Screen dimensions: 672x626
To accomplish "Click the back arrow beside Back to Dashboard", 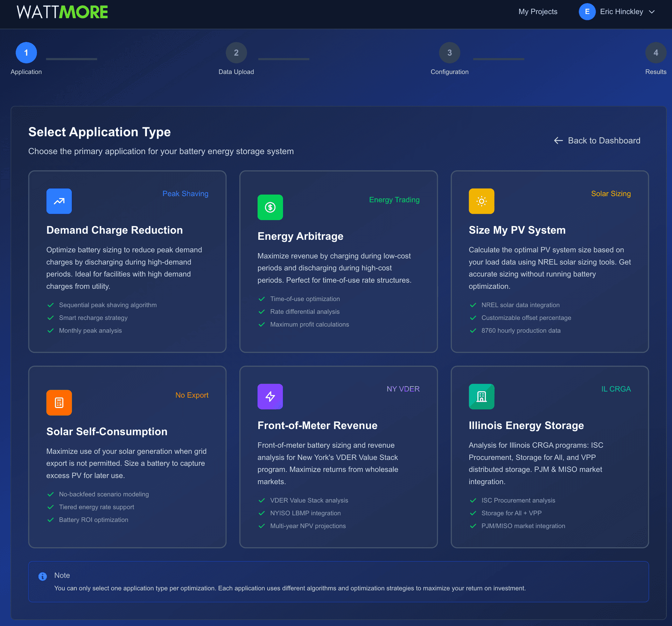I will [558, 140].
